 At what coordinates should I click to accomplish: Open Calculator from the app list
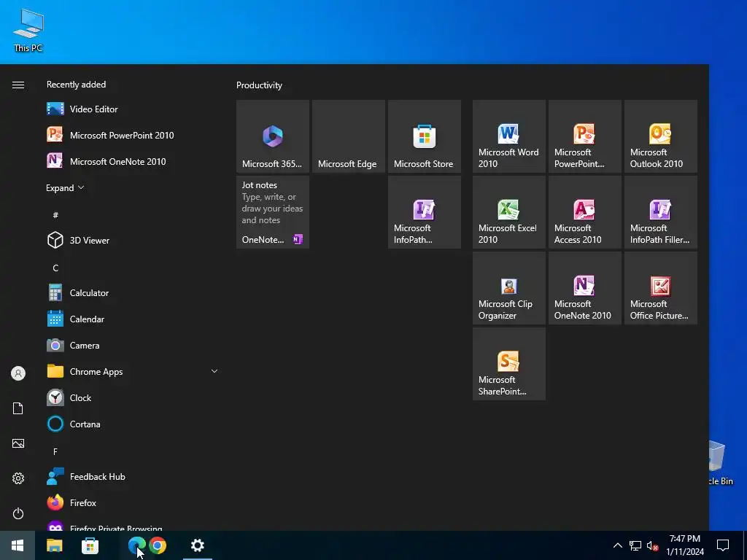click(x=131, y=293)
